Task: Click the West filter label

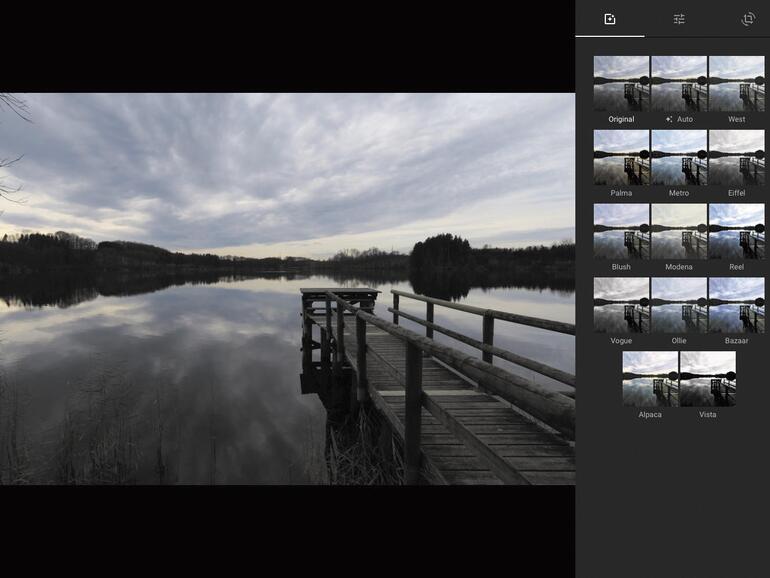Action: [x=737, y=119]
